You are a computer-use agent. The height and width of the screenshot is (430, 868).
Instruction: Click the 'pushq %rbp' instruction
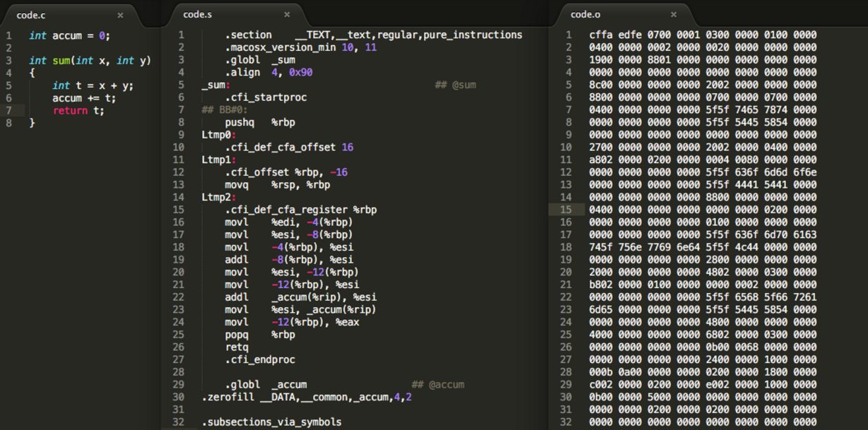[x=259, y=122]
